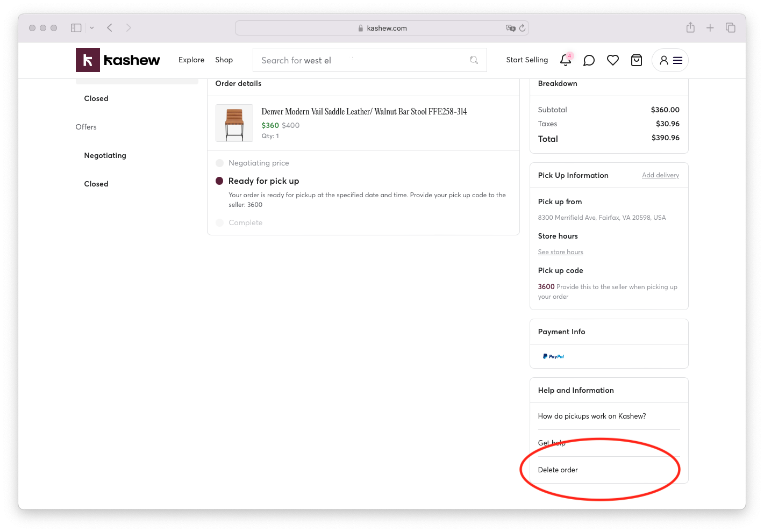Click See store hours link
Image resolution: width=764 pixels, height=532 pixels.
pyautogui.click(x=561, y=252)
